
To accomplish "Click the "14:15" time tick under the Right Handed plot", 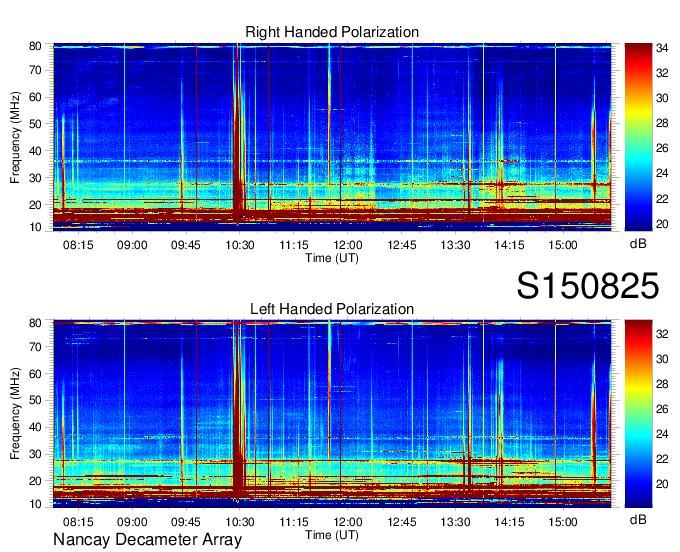I will click(509, 245).
